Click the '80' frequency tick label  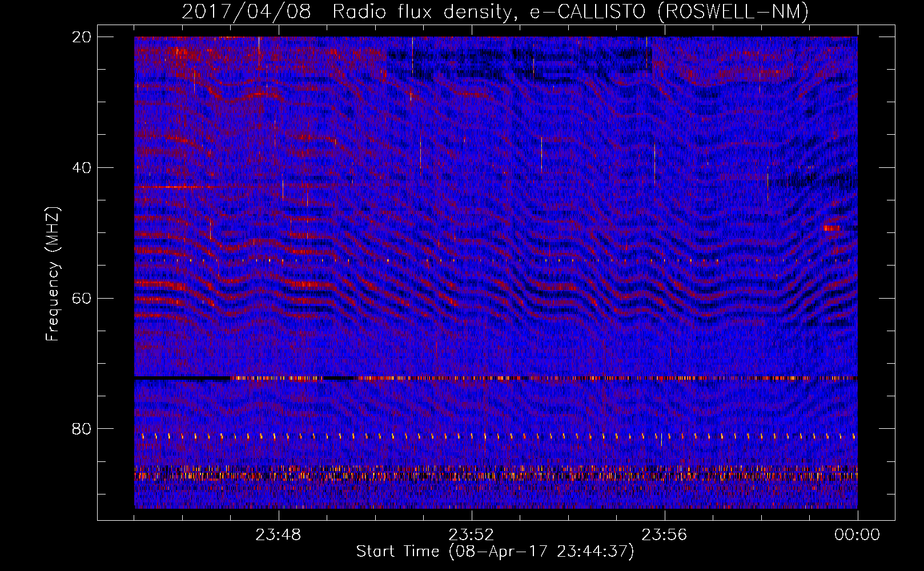pos(82,429)
